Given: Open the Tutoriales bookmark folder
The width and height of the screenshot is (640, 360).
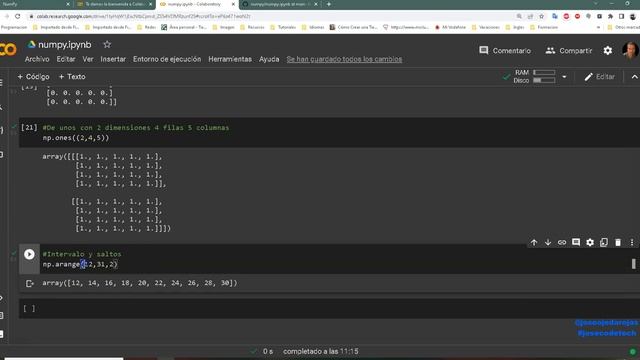Looking at the screenshot, I should pos(283,27).
